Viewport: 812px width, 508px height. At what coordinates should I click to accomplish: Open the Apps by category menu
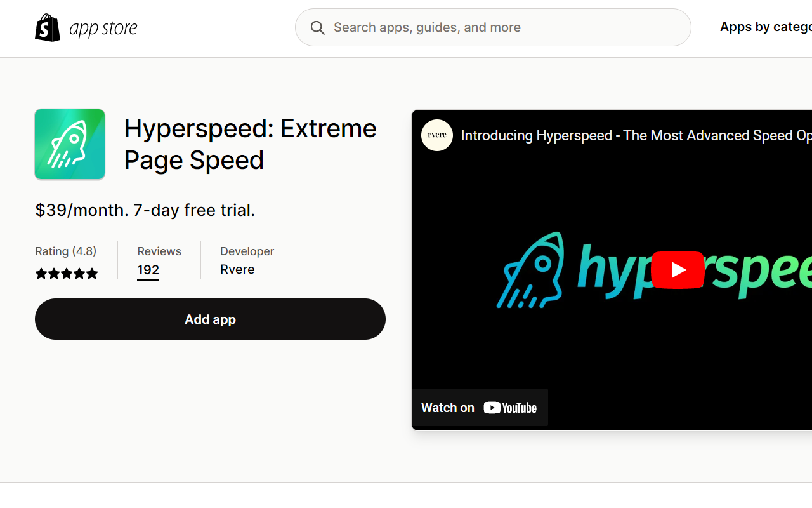766,27
